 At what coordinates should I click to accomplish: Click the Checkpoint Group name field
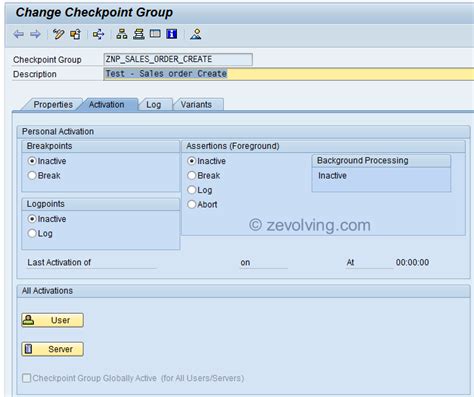click(x=178, y=59)
